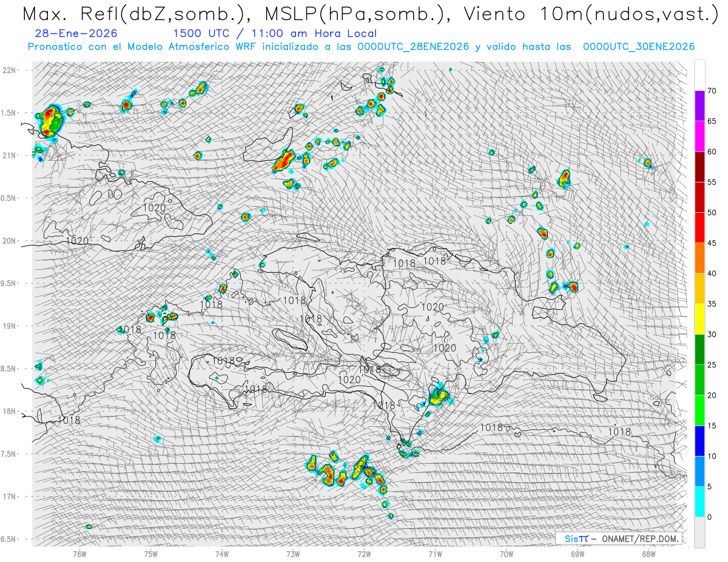Click 'Viento 10m(nudos,vast.)' in the title
The image size is (728, 562).
(592, 15)
